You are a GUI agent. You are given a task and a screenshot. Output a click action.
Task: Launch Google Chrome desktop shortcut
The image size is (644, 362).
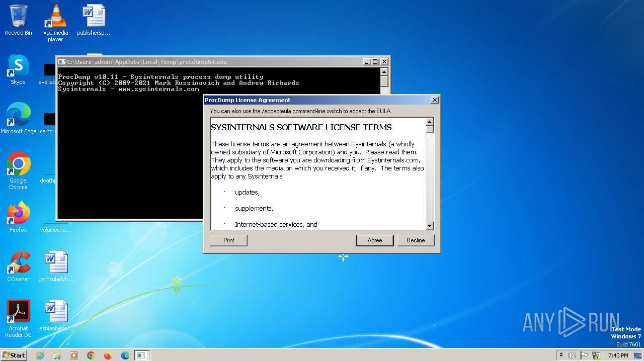18,171
